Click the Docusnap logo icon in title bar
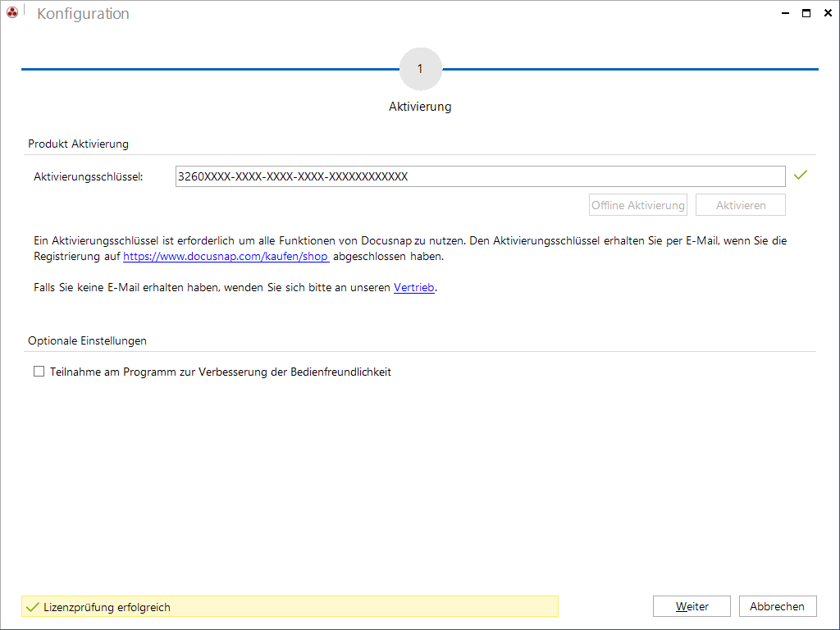The width and height of the screenshot is (840, 630). [11, 11]
